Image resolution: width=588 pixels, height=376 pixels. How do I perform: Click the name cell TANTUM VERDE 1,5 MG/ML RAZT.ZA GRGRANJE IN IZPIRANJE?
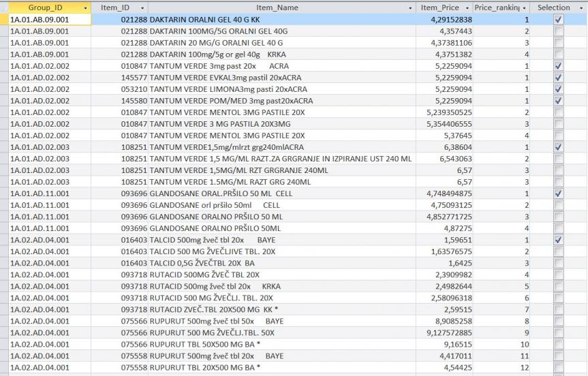click(282, 159)
